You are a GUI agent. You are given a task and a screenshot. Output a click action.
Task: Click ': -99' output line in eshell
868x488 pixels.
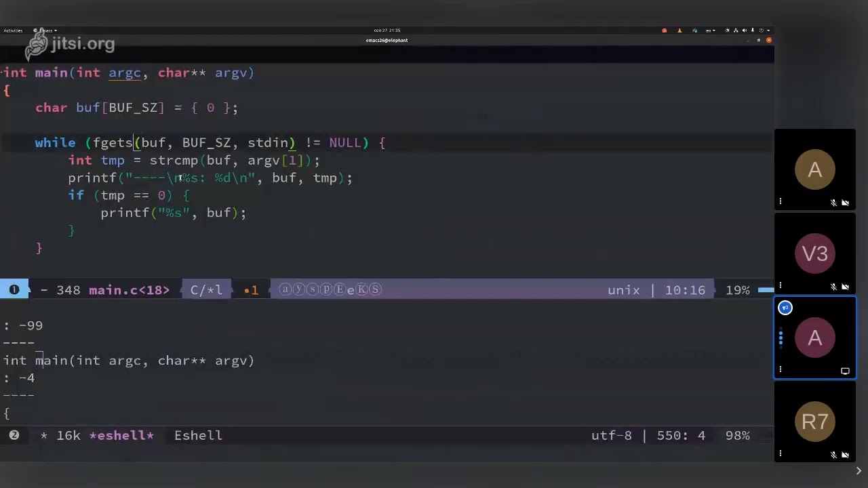pyautogui.click(x=23, y=326)
